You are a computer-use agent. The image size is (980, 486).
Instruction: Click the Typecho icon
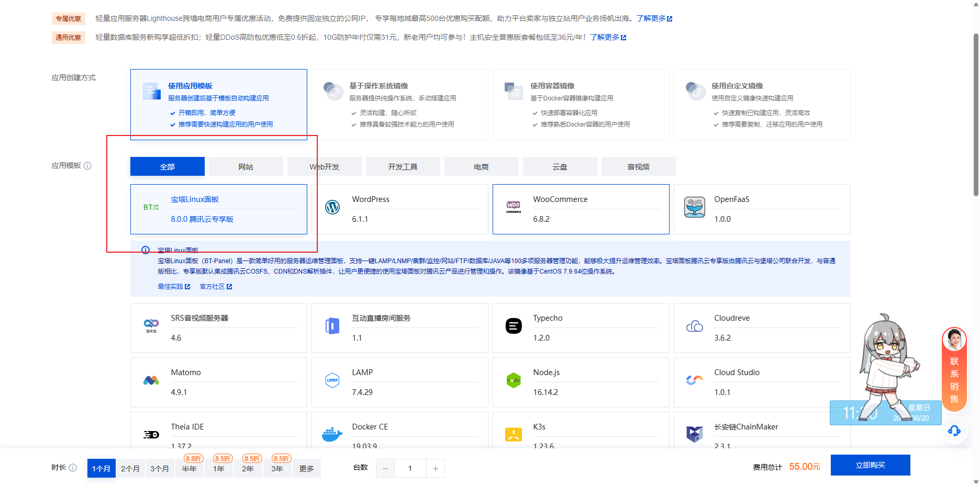tap(514, 325)
